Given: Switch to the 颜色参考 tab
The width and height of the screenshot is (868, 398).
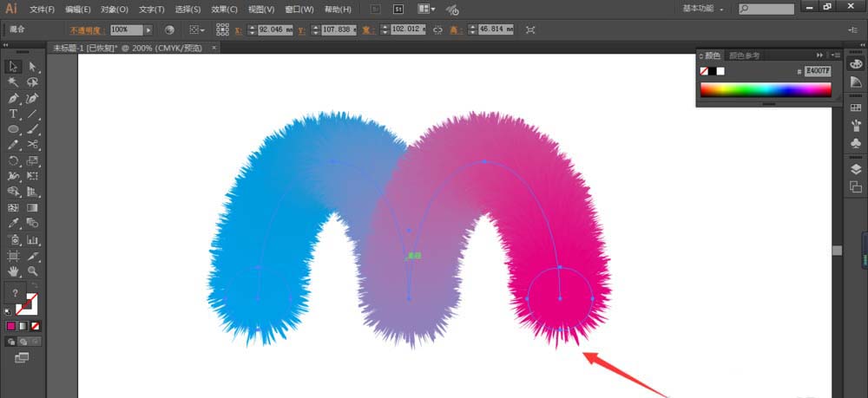Looking at the screenshot, I should click(x=745, y=55).
